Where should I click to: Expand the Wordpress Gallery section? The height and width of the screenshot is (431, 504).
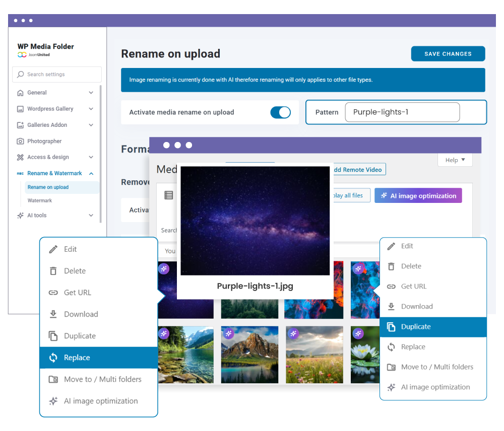(x=91, y=109)
